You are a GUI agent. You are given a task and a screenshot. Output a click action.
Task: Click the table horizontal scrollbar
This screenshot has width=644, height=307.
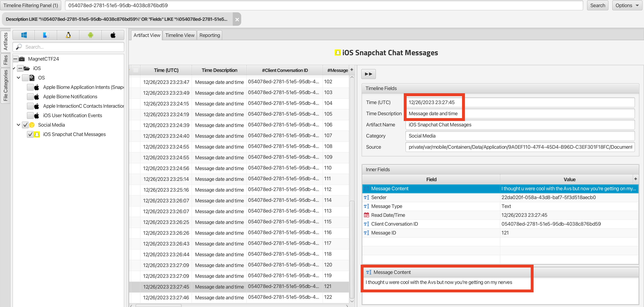point(158,305)
